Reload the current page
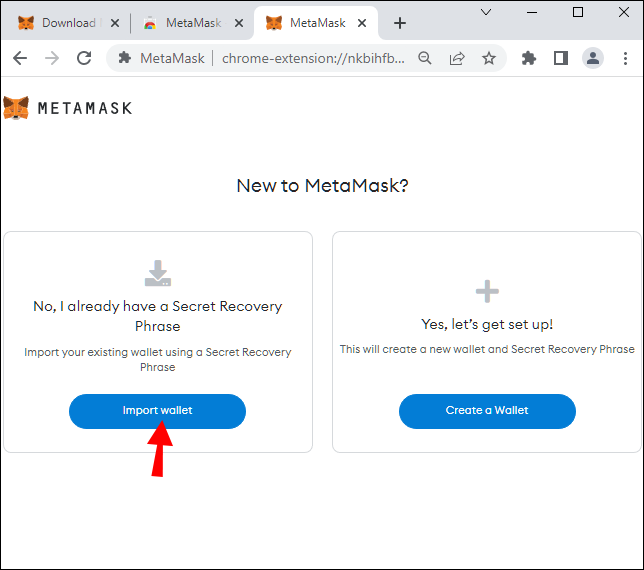Screen dimensions: 644x570 point(84,58)
